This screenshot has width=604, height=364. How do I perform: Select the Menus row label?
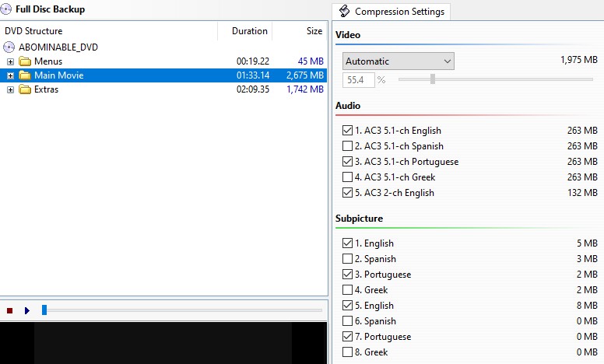48,61
